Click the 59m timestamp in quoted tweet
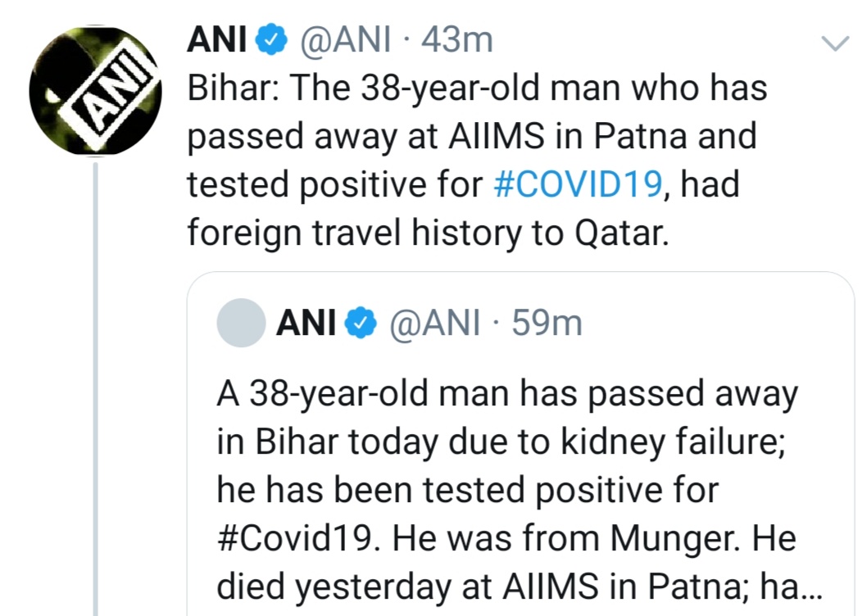 click(x=547, y=324)
